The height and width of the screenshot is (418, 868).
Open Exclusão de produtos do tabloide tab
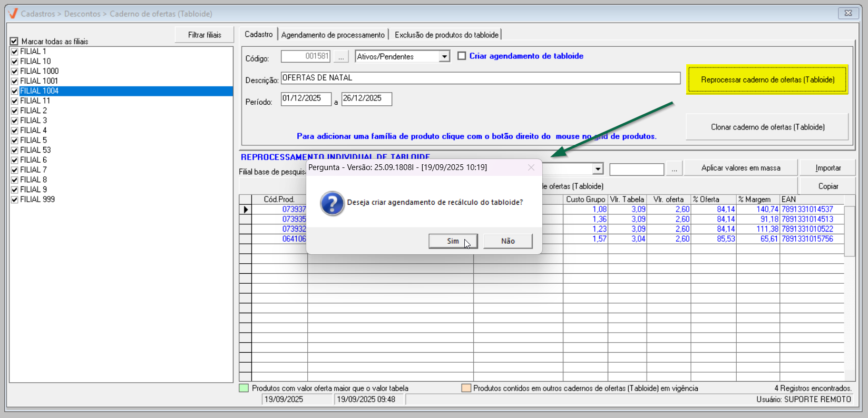coord(446,35)
